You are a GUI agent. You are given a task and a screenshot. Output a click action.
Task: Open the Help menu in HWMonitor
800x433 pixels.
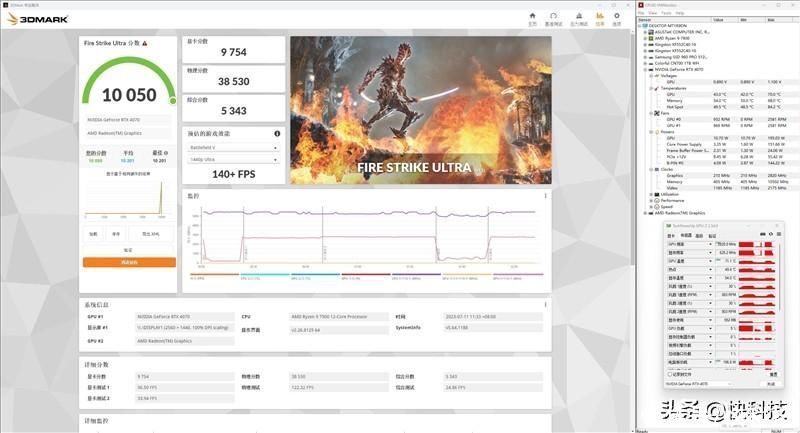coord(680,13)
